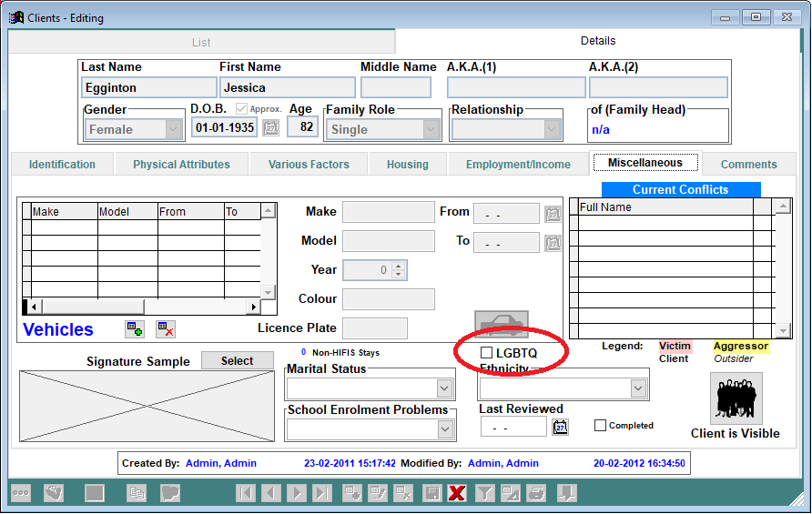Viewport: 812px width, 514px height.
Task: Enable the LGBTQ checkbox
Action: coord(487,352)
